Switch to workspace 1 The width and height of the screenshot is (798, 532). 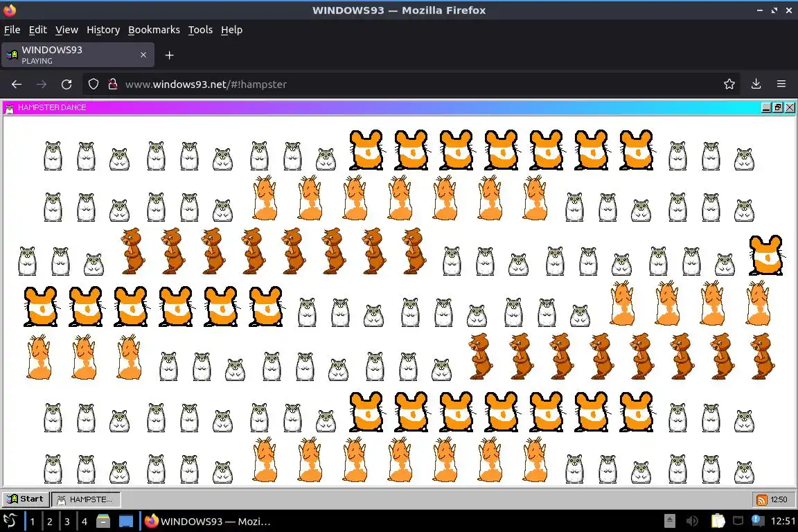tap(33, 522)
